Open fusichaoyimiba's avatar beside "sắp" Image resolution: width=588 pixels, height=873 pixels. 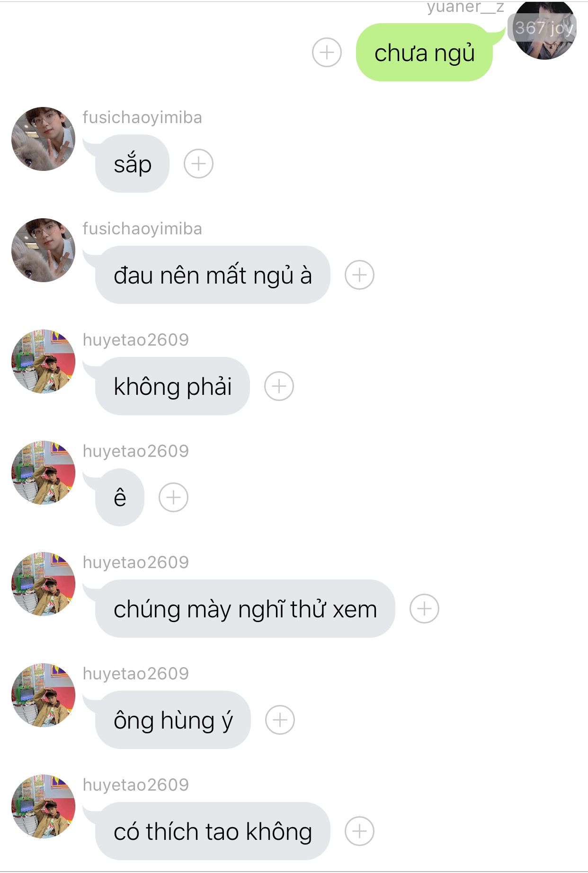click(x=43, y=139)
